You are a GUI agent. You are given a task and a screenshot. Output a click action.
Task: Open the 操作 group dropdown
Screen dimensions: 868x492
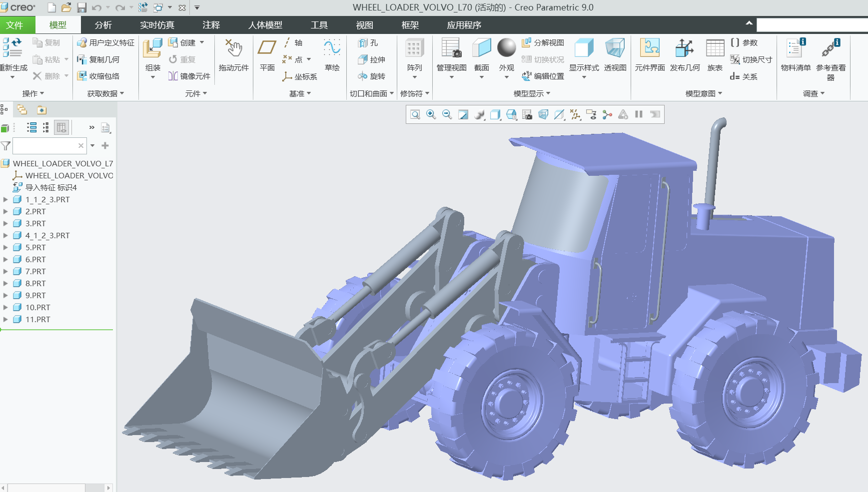pyautogui.click(x=33, y=93)
